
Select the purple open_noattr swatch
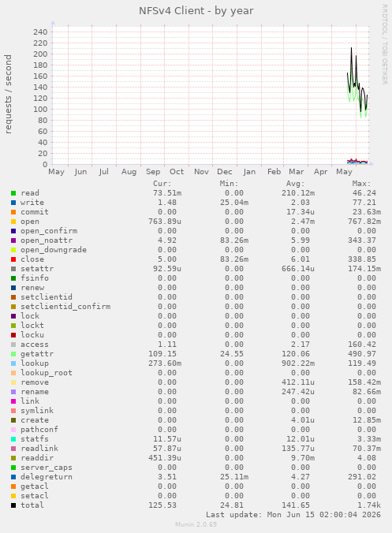(13, 240)
